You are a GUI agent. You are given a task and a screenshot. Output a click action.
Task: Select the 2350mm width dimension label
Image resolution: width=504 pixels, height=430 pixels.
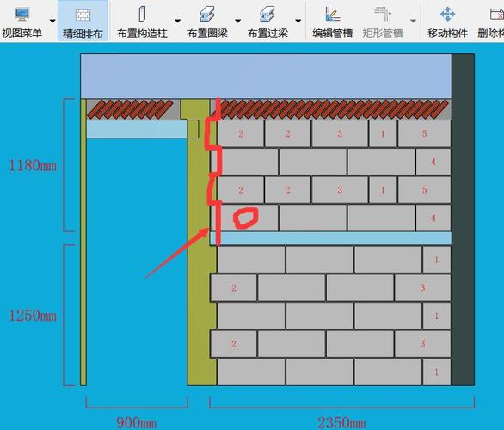(341, 422)
